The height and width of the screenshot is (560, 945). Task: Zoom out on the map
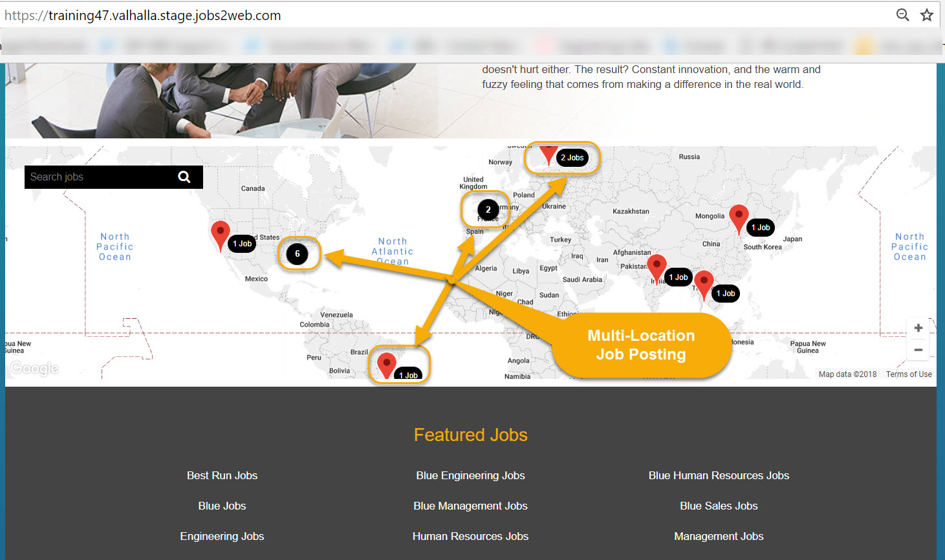pos(918,350)
